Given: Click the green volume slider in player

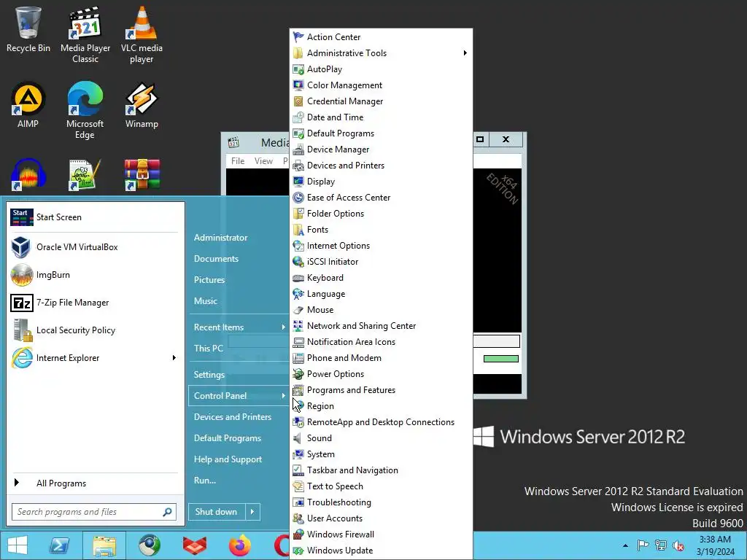Looking at the screenshot, I should (500, 359).
